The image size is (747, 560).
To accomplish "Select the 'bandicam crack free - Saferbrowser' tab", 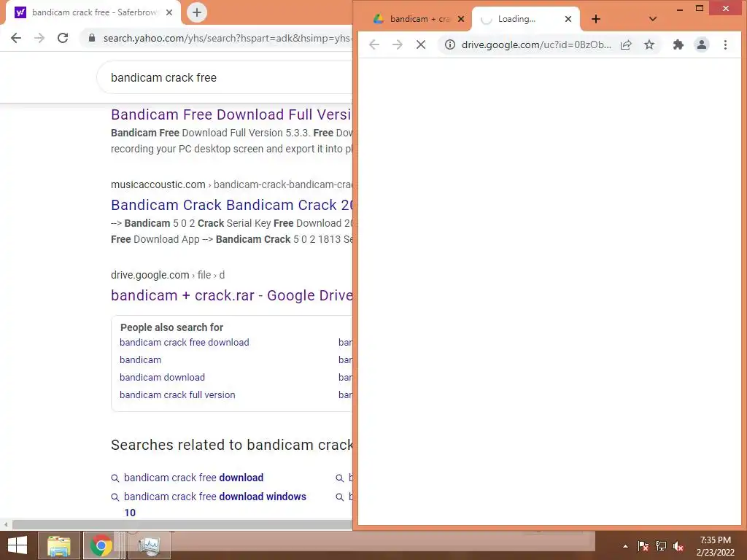I will pyautogui.click(x=93, y=12).
